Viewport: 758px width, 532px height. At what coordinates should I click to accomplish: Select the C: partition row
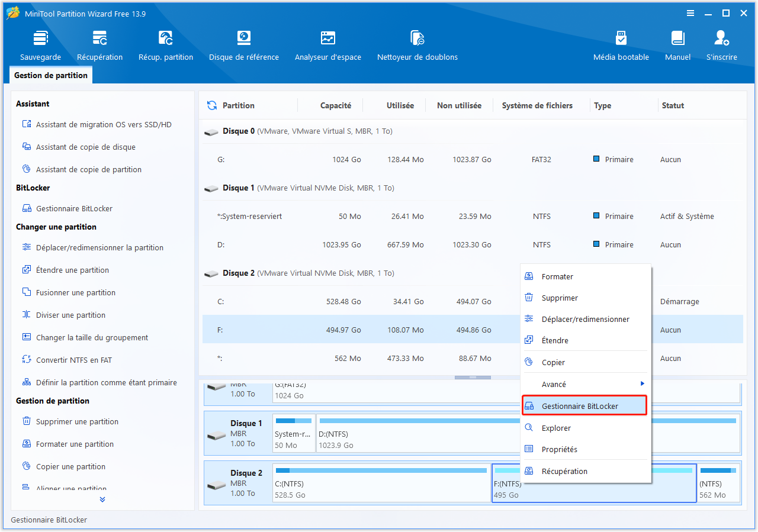(x=361, y=302)
